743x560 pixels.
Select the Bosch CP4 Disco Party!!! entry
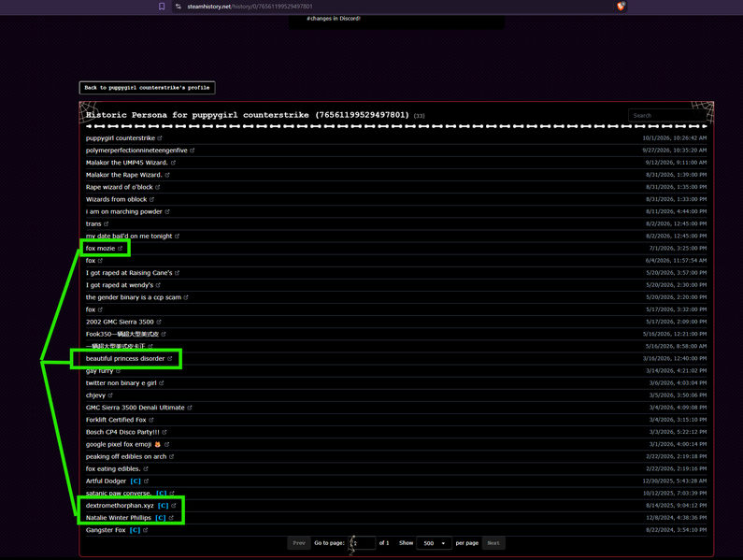tap(122, 432)
